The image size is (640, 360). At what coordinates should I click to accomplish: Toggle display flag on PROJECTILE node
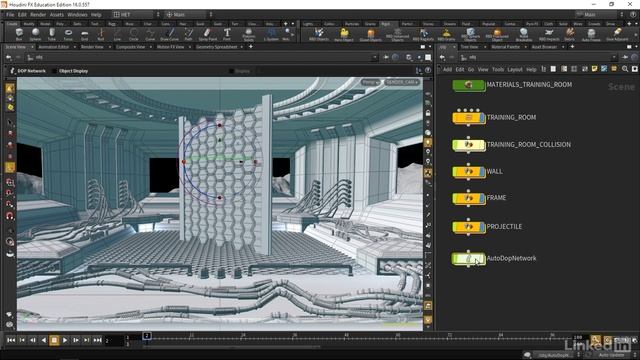point(482,227)
